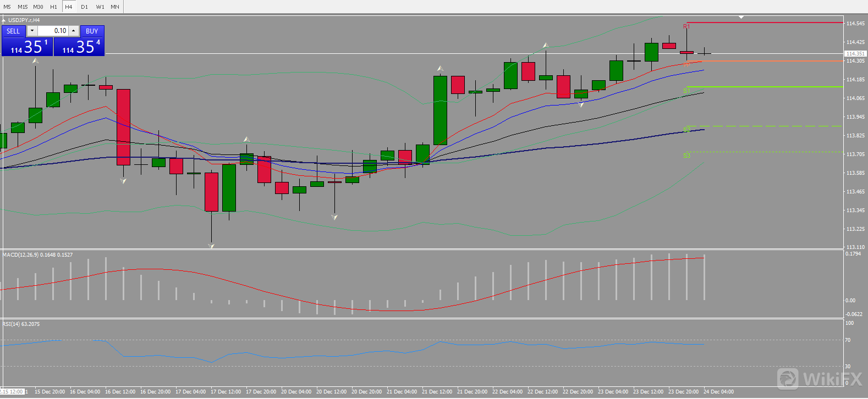This screenshot has height=399, width=868.
Task: Click the MACD(12,26,9) indicator label
Action: coord(37,255)
